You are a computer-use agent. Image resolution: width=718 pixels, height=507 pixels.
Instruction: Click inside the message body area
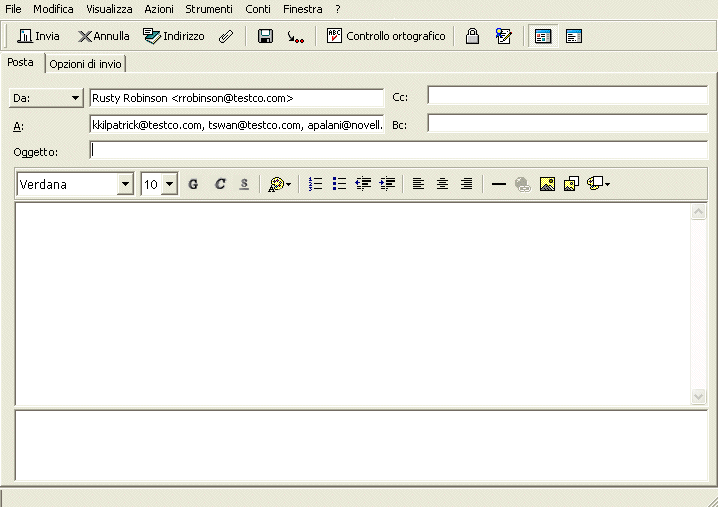[353, 304]
